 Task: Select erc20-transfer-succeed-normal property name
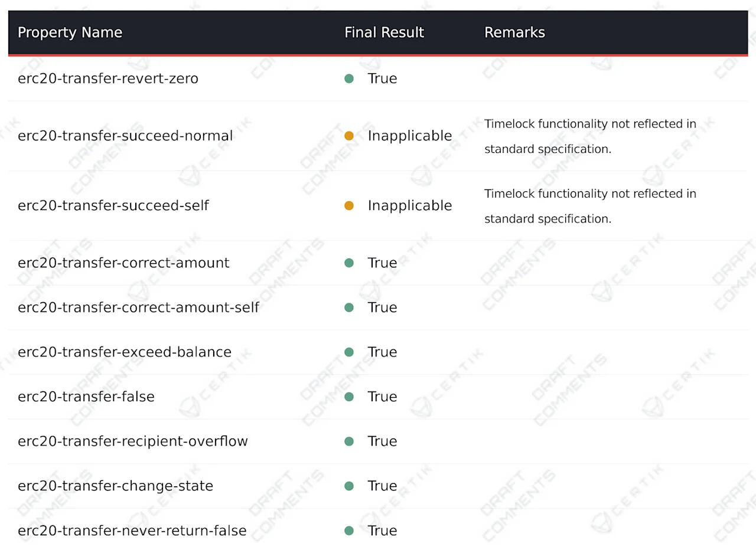tap(125, 136)
